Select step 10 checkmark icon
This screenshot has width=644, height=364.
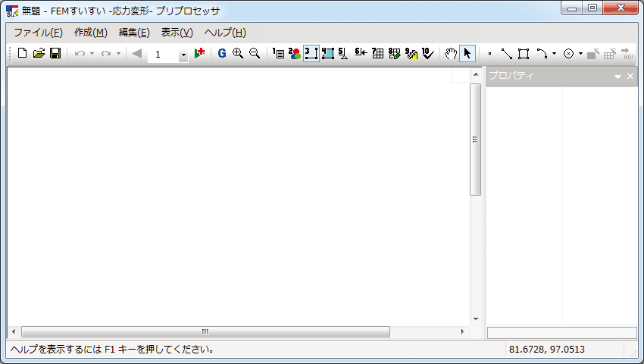point(428,54)
